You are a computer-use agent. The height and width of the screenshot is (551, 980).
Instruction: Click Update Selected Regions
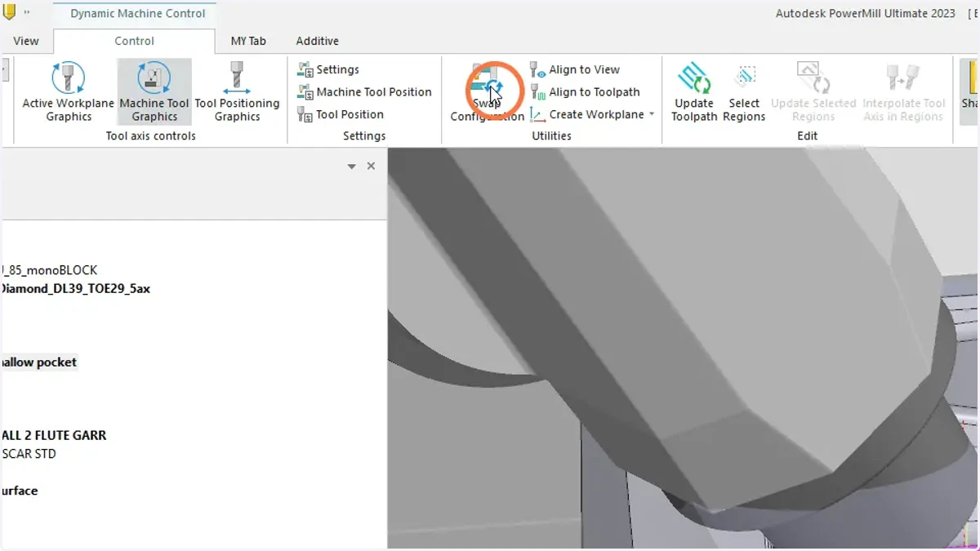point(813,92)
